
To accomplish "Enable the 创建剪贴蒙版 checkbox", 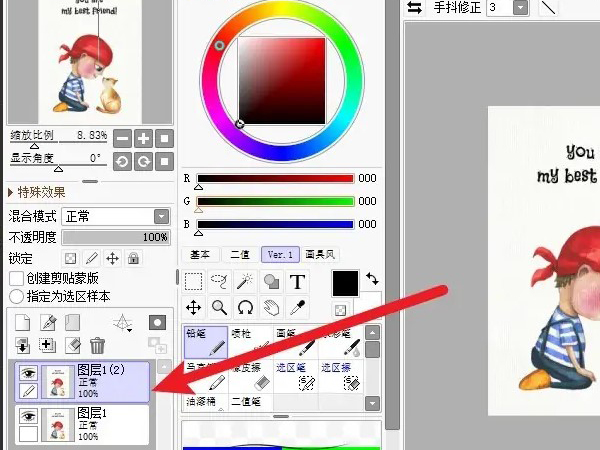I will click(x=16, y=278).
